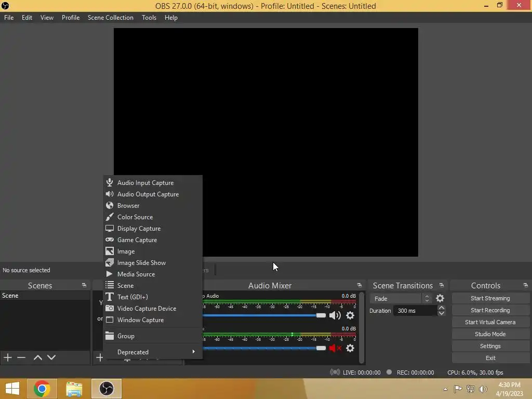Undock the Scene Transitions panel
This screenshot has height=399, width=532.
[x=442, y=285]
